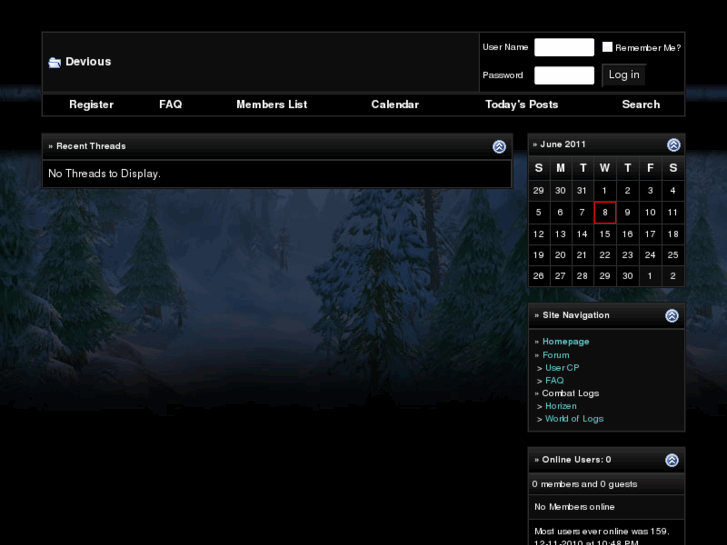The height and width of the screenshot is (545, 727).
Task: Collapse the Recent Threads panel
Action: click(499, 147)
